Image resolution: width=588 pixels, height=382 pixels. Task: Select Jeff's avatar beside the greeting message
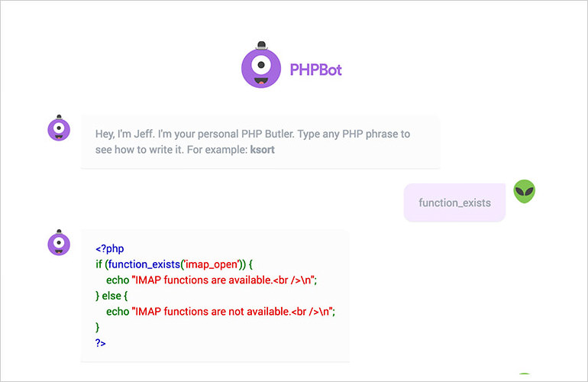(59, 129)
